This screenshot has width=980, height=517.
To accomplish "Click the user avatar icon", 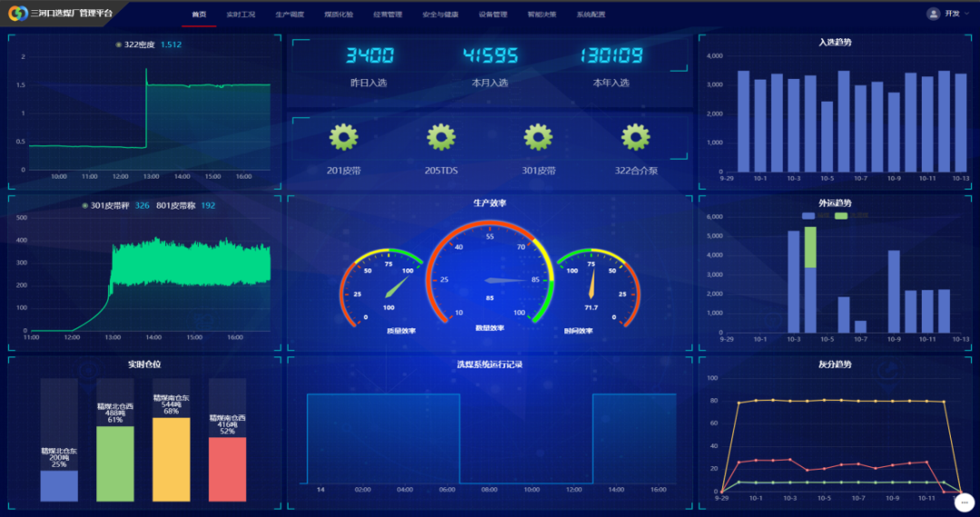I will (933, 14).
